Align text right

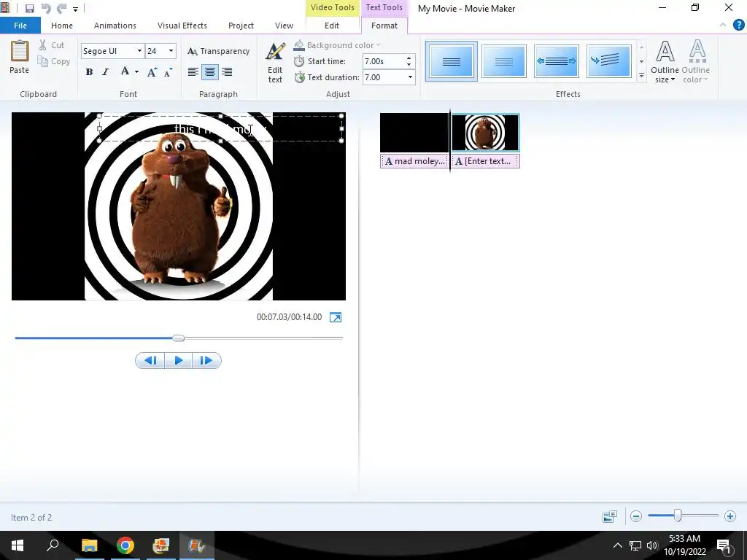[x=227, y=72]
